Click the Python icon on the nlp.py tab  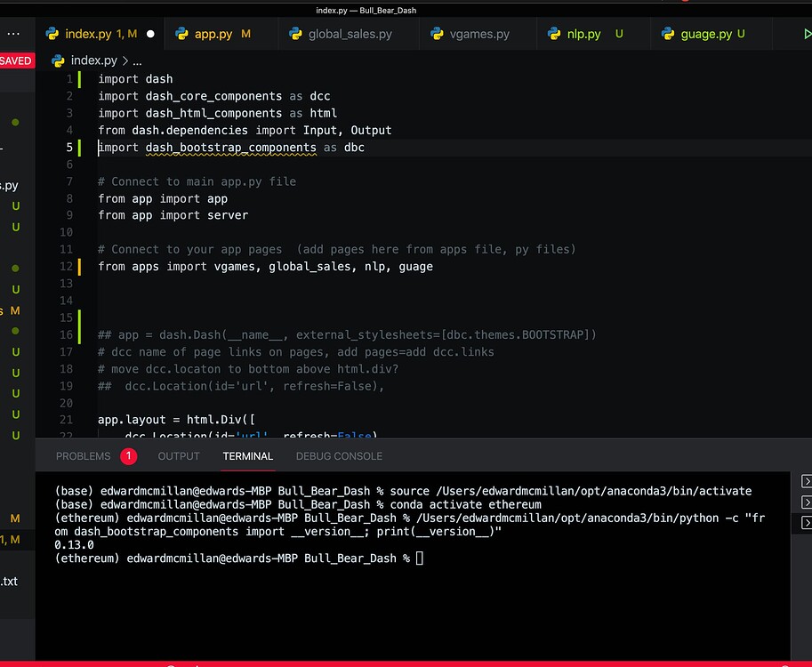pyautogui.click(x=552, y=32)
